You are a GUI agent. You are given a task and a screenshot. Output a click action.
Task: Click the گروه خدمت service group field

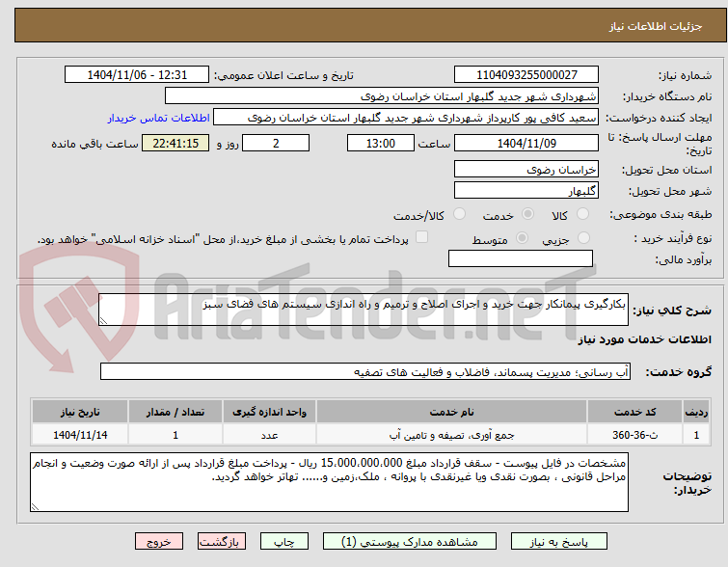[365, 371]
